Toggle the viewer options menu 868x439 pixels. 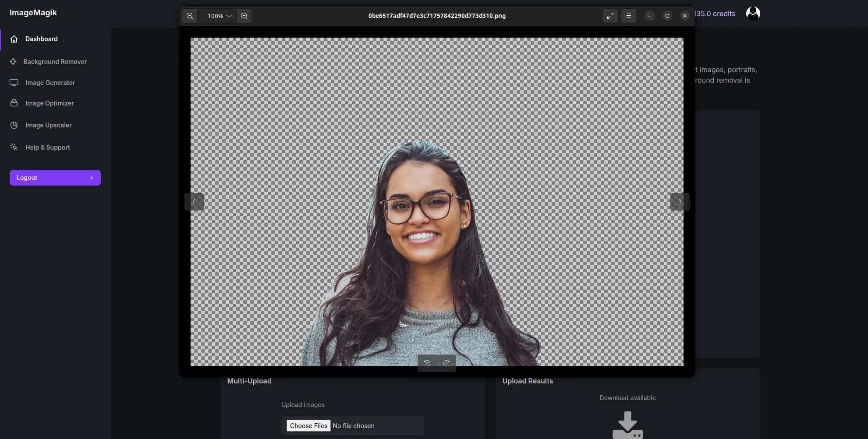[628, 16]
